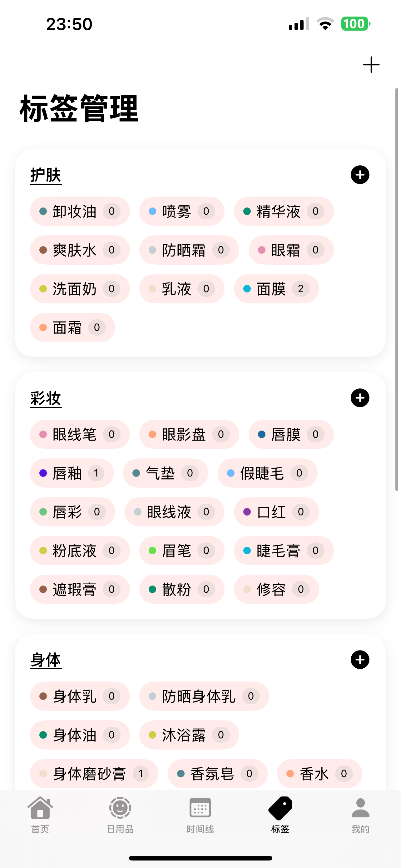Open the 护肤 category heading

[46, 175]
